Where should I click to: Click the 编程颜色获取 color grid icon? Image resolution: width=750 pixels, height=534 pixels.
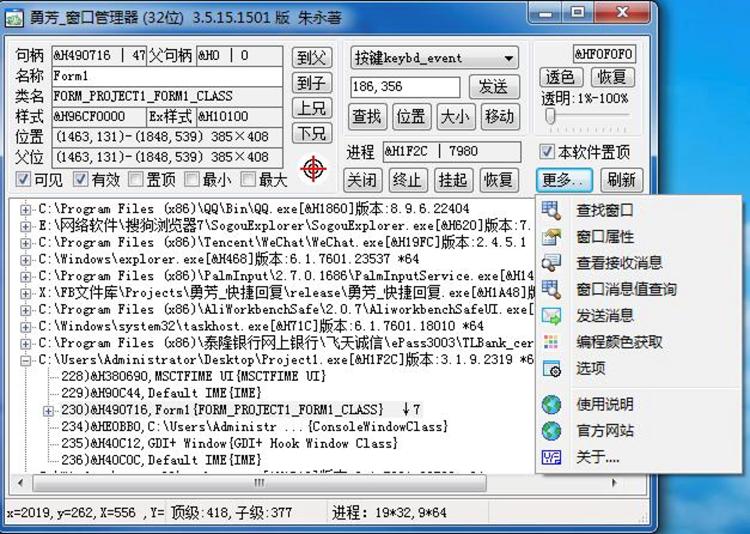[551, 342]
